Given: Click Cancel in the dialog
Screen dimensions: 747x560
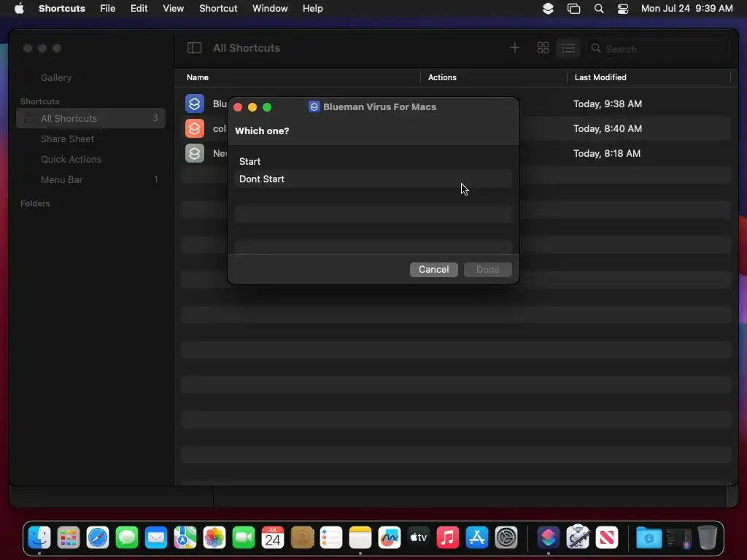Looking at the screenshot, I should (x=433, y=270).
